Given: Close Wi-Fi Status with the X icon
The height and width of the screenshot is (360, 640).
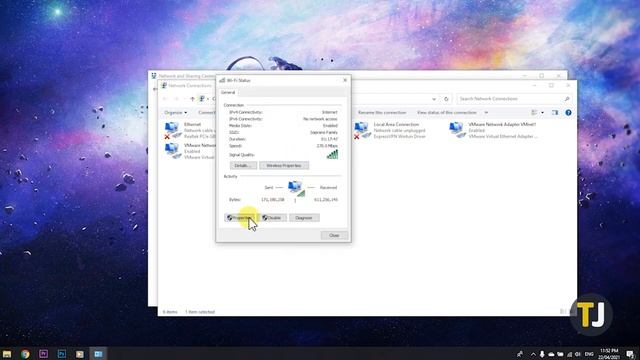Looking at the screenshot, I should (345, 80).
